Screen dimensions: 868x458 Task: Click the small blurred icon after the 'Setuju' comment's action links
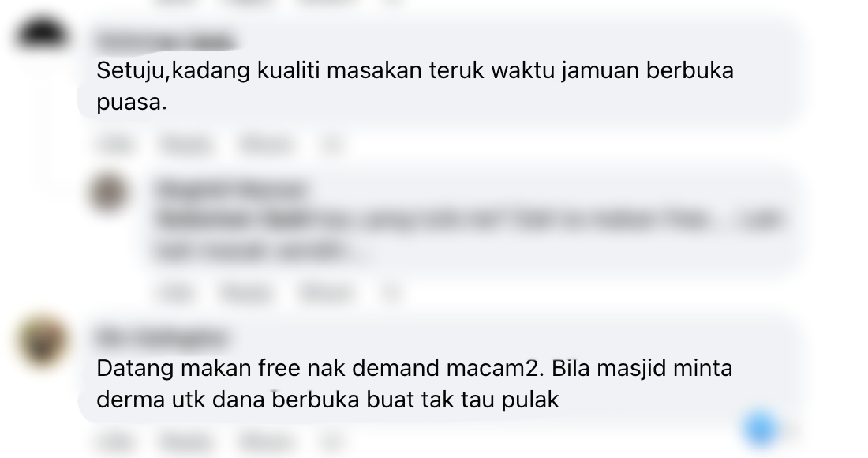tap(332, 145)
